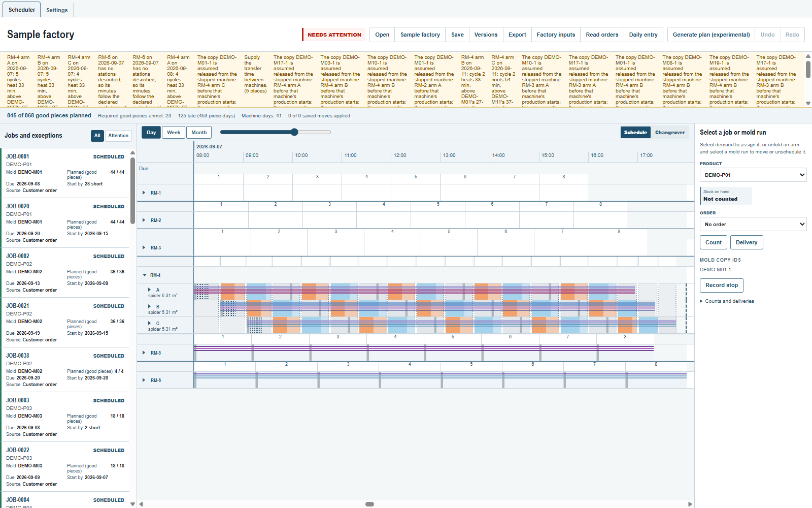Switch to Day view

coord(151,133)
